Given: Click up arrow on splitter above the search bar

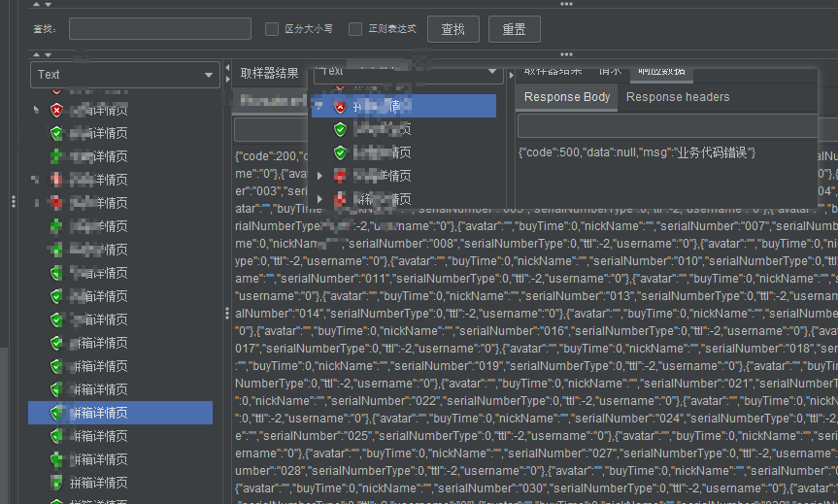Looking at the screenshot, I should [36, 4].
